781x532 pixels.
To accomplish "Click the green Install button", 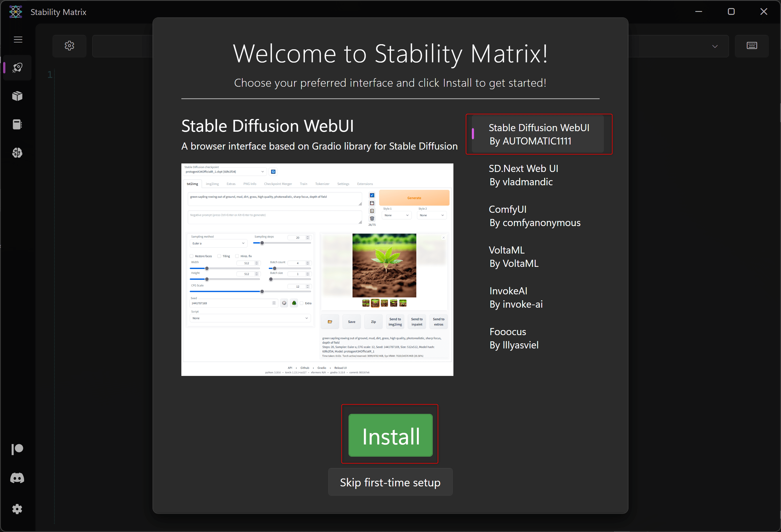I will click(x=390, y=435).
